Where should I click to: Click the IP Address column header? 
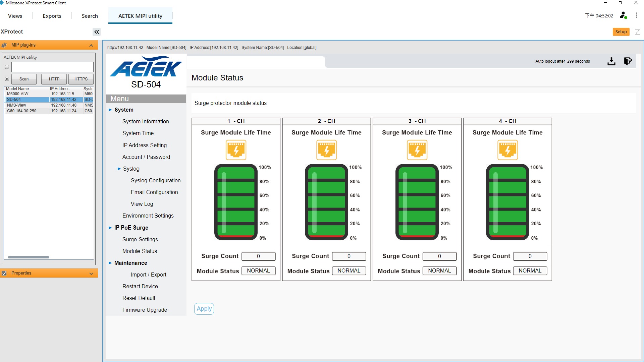click(x=60, y=89)
